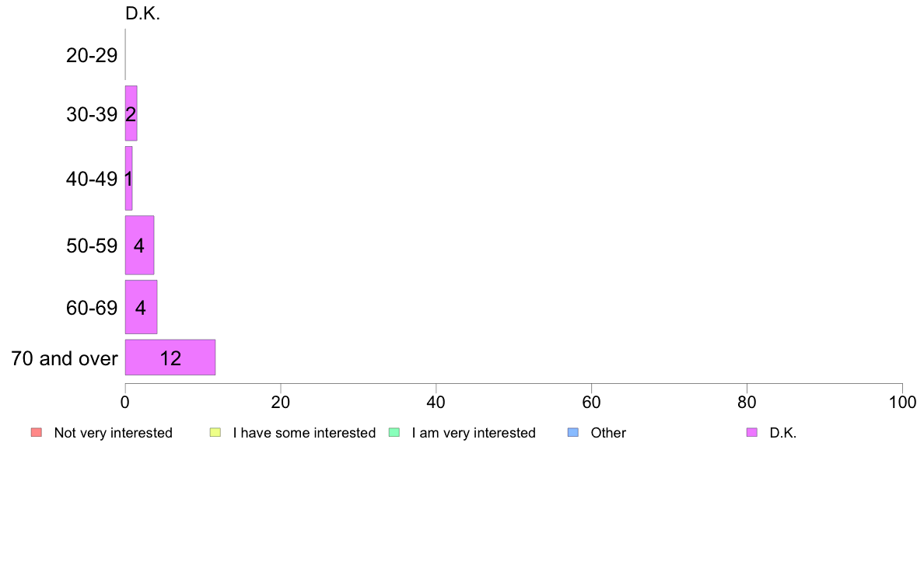Click the green I am very interested swatch
924x572 pixels.
click(x=394, y=432)
